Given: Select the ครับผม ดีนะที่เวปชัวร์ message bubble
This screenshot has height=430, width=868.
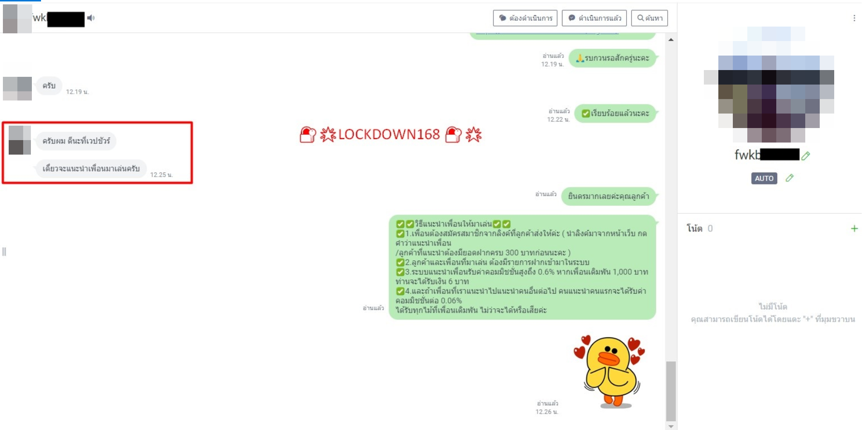Looking at the screenshot, I should click(x=76, y=141).
